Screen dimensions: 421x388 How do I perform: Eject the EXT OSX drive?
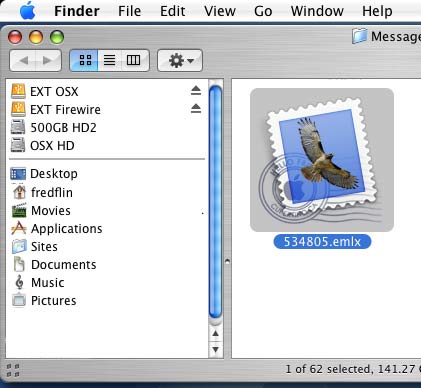196,91
